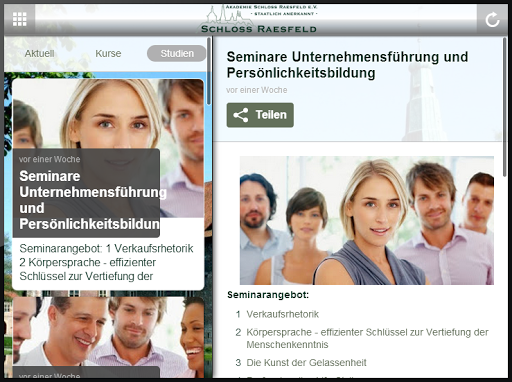Click the Seminarangebot preview text in the card

click(106, 262)
